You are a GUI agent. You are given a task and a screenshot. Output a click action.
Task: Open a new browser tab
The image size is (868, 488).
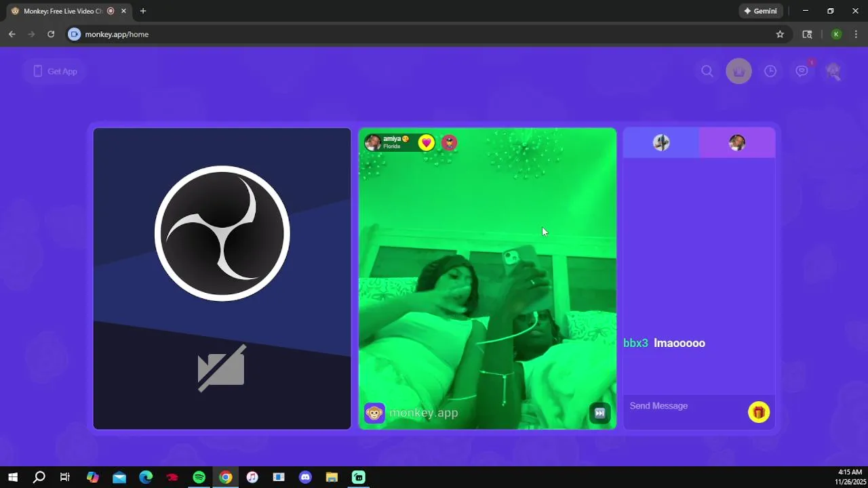point(143,11)
